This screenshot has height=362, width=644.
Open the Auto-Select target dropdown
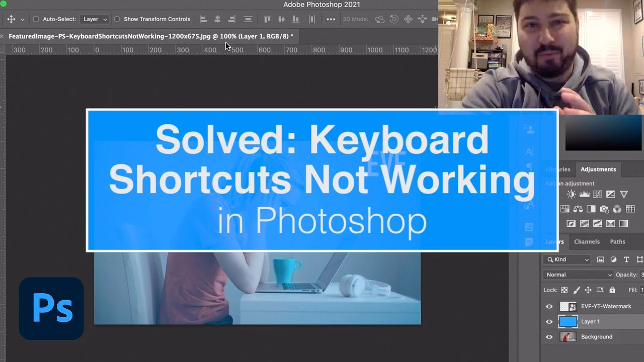point(95,19)
